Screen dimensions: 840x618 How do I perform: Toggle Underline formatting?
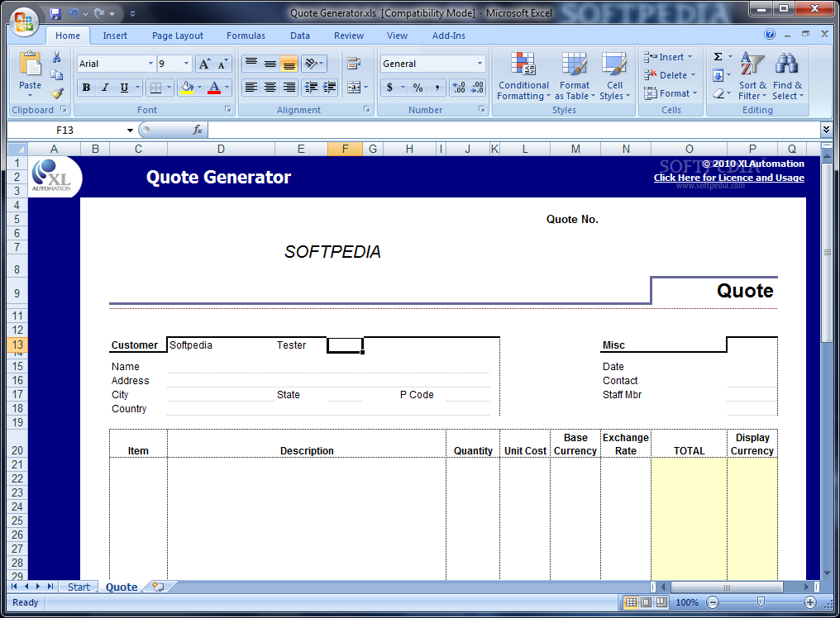click(124, 88)
